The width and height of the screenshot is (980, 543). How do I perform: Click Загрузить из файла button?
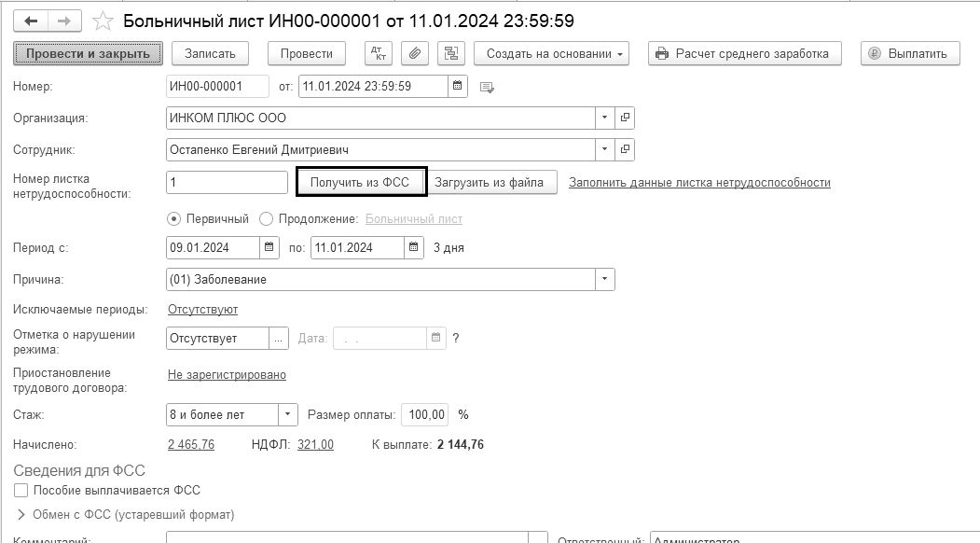tap(489, 183)
